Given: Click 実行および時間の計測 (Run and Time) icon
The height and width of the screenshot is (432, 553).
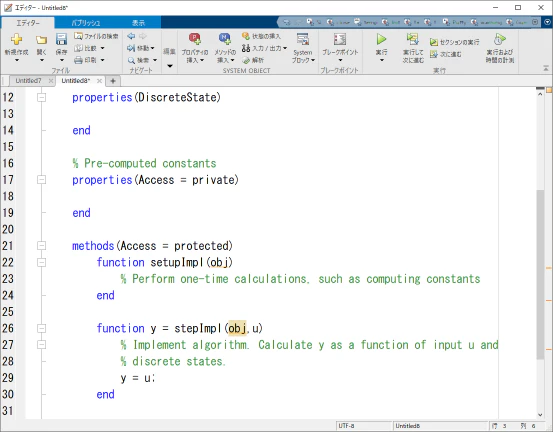Looking at the screenshot, I should [x=499, y=39].
